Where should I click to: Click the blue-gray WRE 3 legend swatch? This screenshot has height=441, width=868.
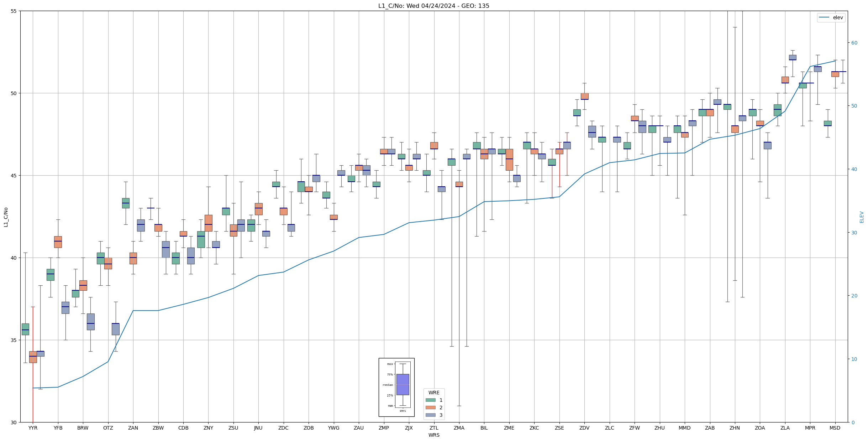[x=430, y=415]
